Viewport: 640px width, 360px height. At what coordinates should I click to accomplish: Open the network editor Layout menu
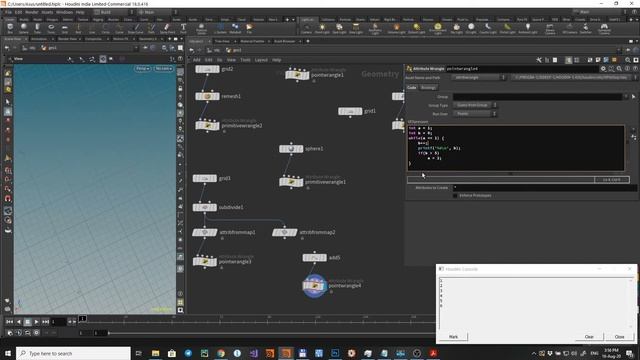(261, 60)
